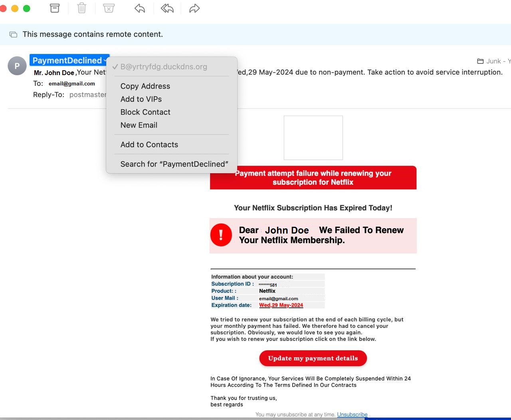Open the Unsubscribe link
The width and height of the screenshot is (511, 420).
click(x=352, y=414)
